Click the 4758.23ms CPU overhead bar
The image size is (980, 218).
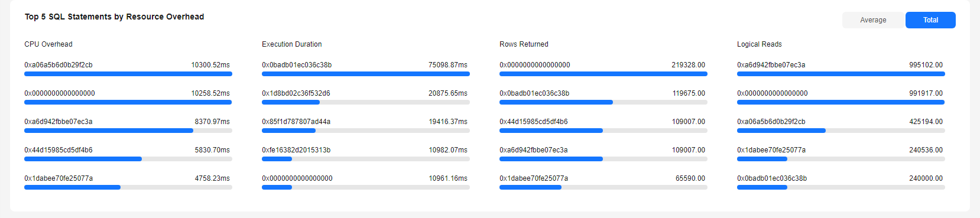click(x=128, y=187)
